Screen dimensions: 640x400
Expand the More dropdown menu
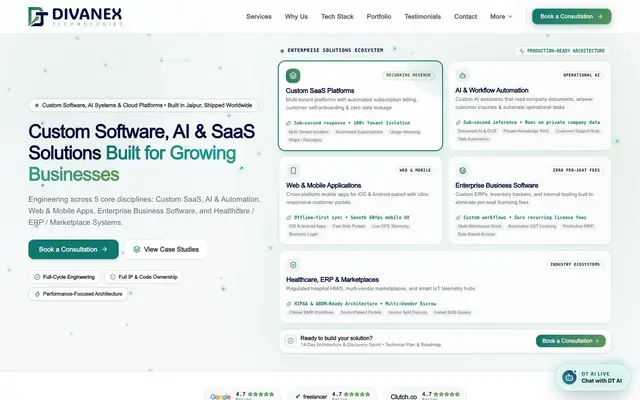501,17
